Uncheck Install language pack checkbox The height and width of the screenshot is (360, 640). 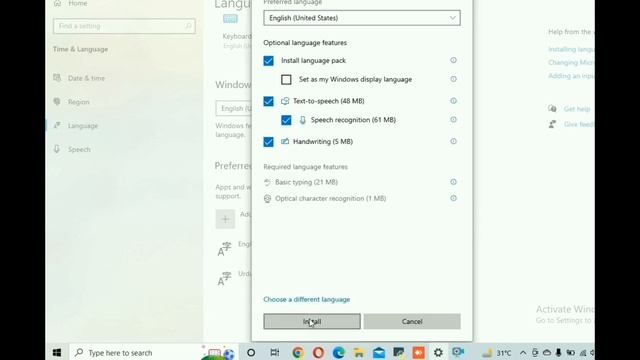tap(269, 61)
